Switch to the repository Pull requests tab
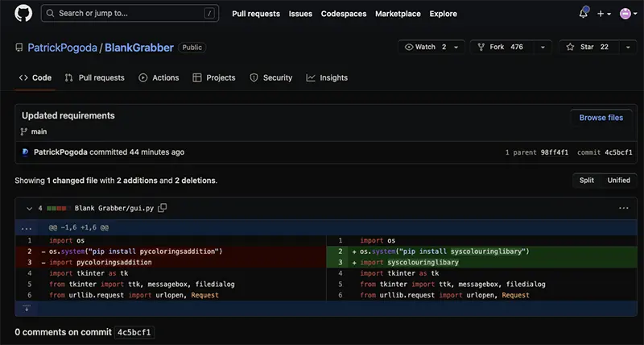Viewport: 644px width, 345px height. click(x=95, y=77)
